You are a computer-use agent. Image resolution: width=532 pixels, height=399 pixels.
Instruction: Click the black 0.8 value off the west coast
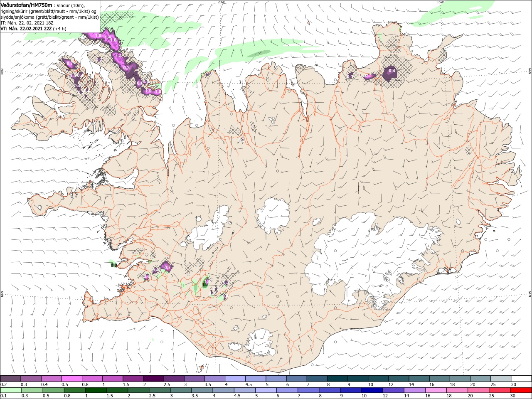tap(114, 265)
